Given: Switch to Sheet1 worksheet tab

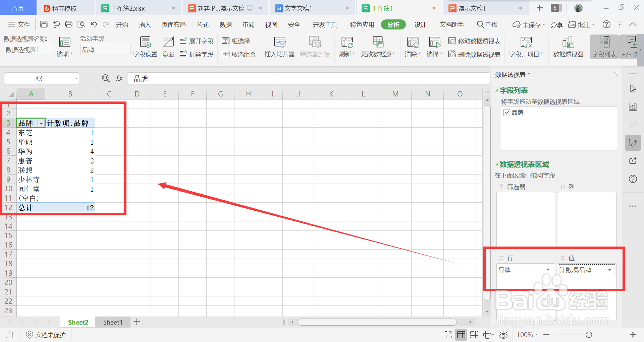Looking at the screenshot, I should click(x=113, y=322).
